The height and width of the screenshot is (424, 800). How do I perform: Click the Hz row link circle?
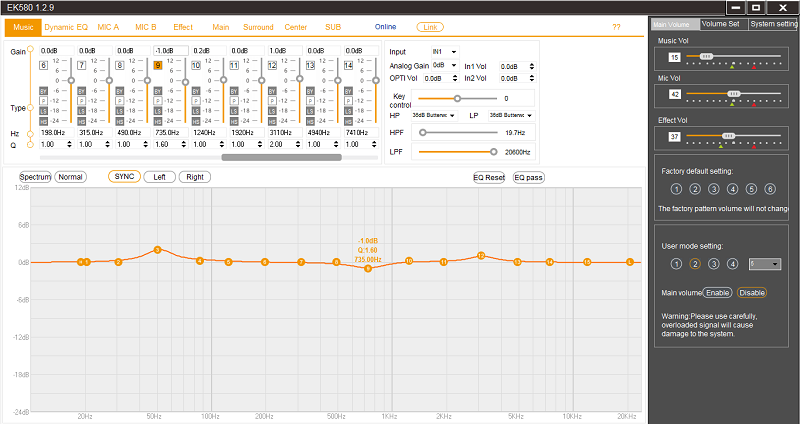(30, 134)
